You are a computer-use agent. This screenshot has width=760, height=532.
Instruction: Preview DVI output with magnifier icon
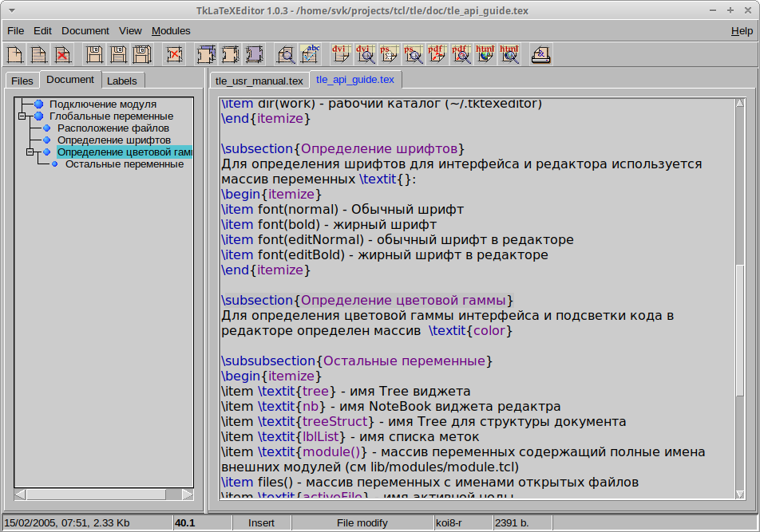coord(365,54)
